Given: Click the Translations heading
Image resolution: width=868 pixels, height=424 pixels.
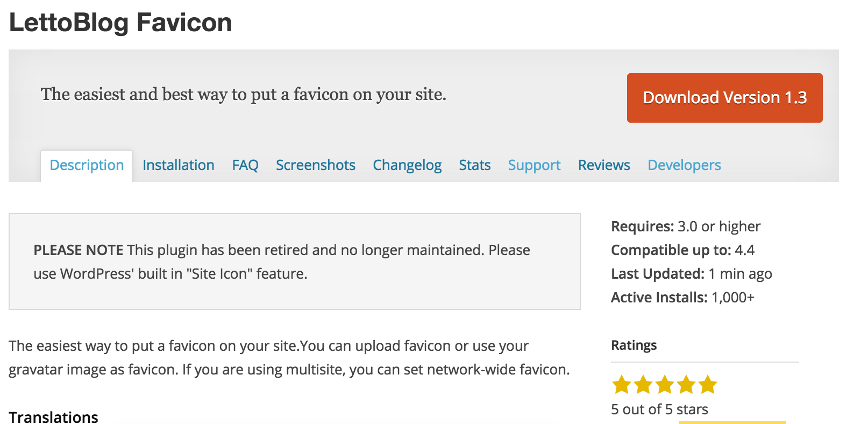Looking at the screenshot, I should click(x=54, y=417).
